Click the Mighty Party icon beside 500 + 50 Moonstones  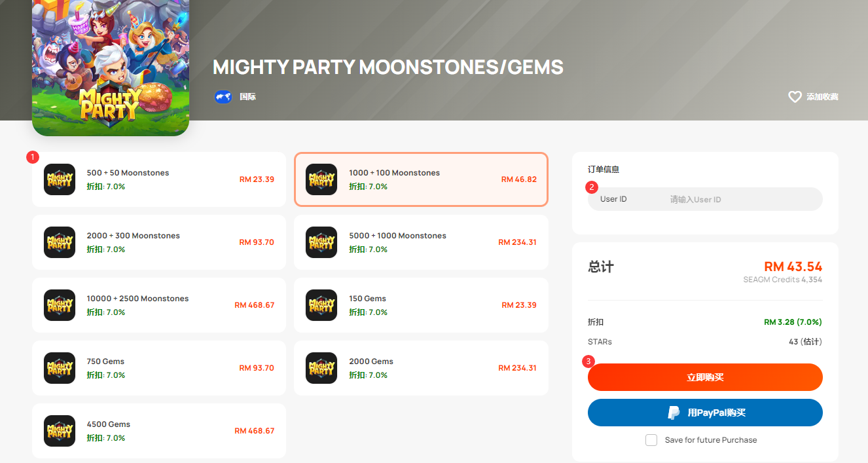click(x=60, y=179)
